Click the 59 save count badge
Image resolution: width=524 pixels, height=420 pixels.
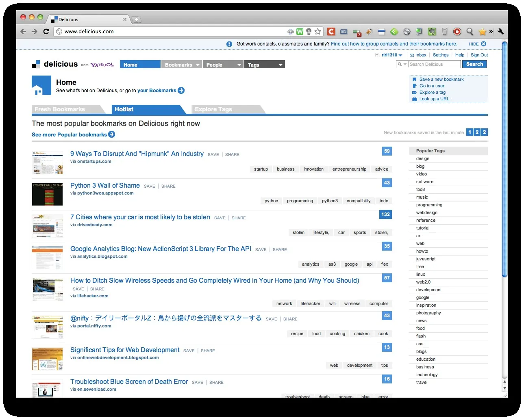(387, 151)
